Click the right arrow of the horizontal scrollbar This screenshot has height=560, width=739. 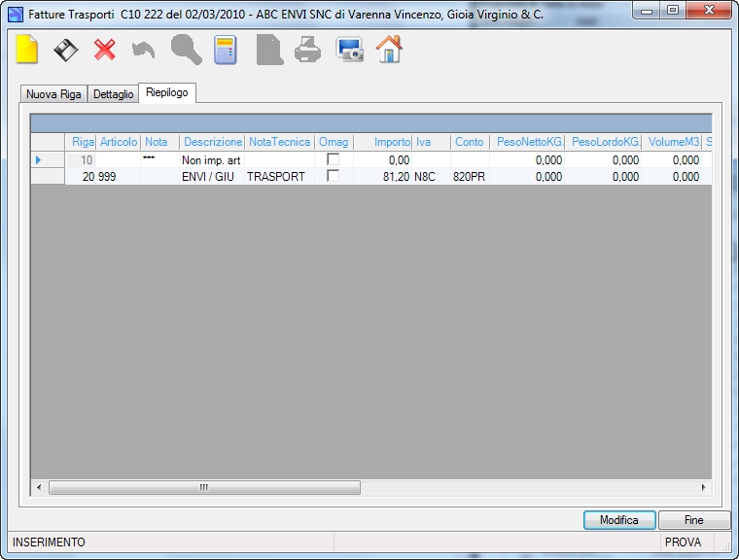(x=703, y=487)
